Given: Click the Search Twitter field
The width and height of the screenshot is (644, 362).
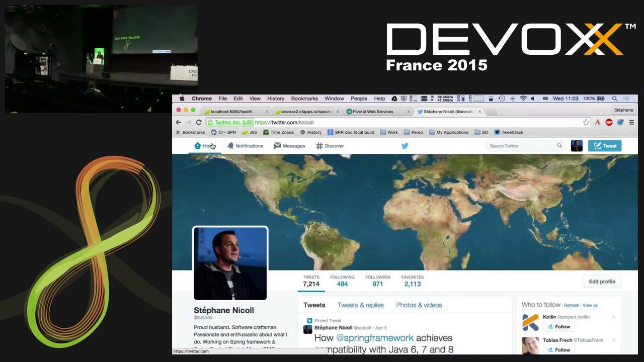Looking at the screenshot, I should pos(525,146).
